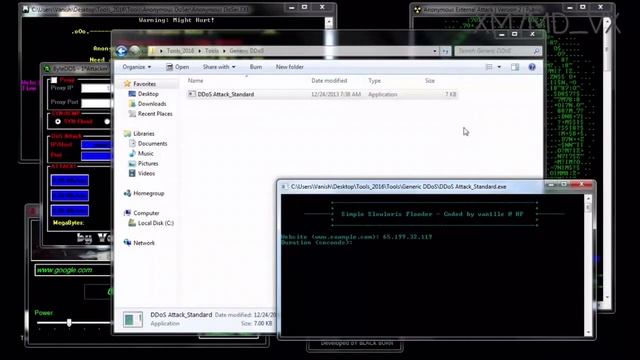Sort by the Type column header

pos(374,81)
